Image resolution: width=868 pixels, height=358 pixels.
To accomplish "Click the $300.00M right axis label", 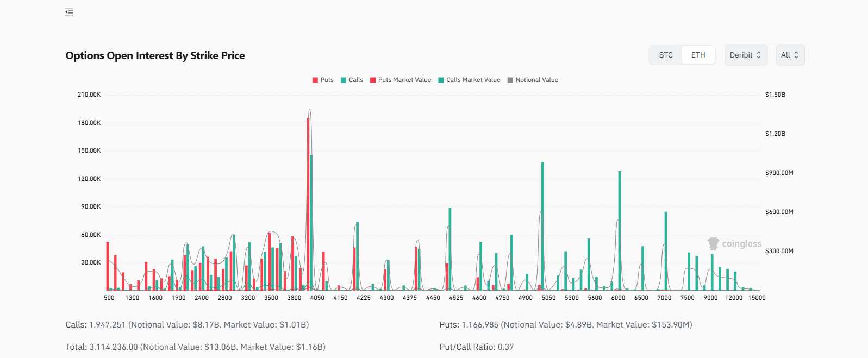I will (x=779, y=251).
